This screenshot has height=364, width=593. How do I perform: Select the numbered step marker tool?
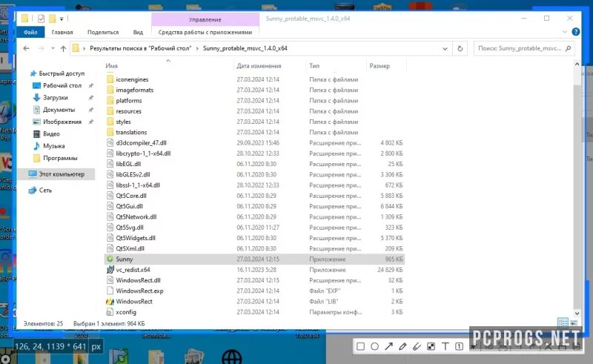(x=459, y=346)
